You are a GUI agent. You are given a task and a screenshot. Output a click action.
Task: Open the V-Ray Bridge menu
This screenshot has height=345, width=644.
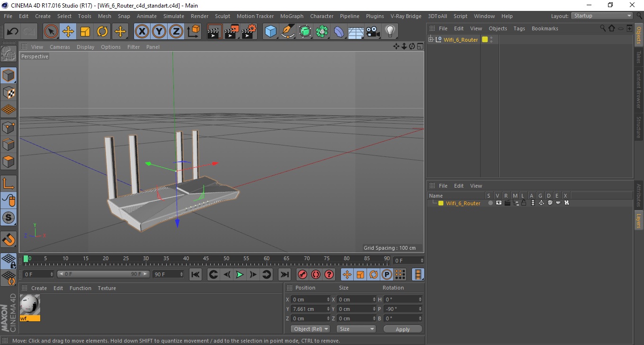pos(406,16)
